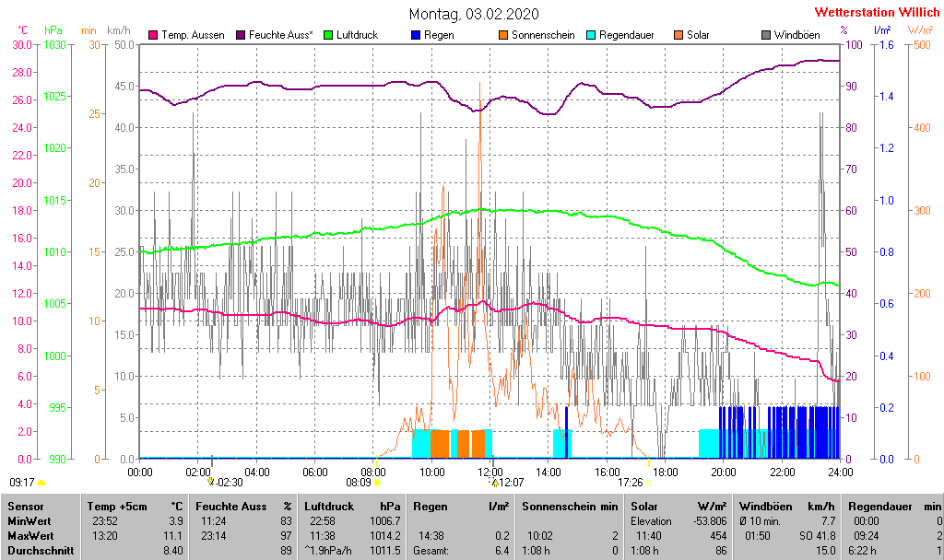Click the sunset icon beside 17:26
This screenshot has width=944, height=560.
649,483
